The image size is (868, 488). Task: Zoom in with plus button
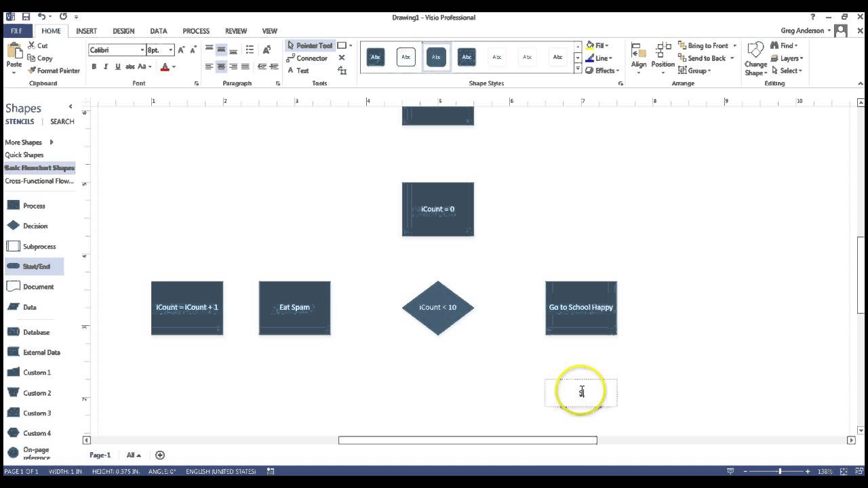pos(808,471)
